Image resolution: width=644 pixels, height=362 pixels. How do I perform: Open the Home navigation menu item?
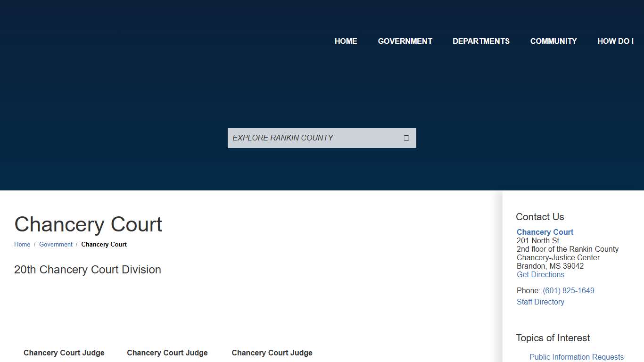tap(346, 41)
